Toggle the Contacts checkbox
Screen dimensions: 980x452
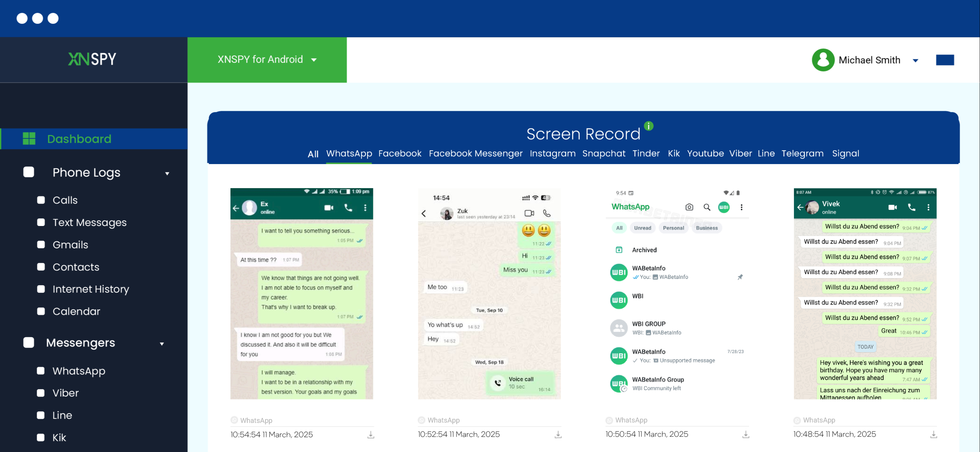coord(41,267)
